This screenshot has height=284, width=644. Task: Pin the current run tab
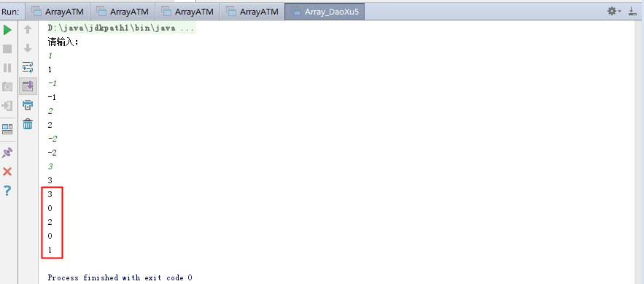7,153
